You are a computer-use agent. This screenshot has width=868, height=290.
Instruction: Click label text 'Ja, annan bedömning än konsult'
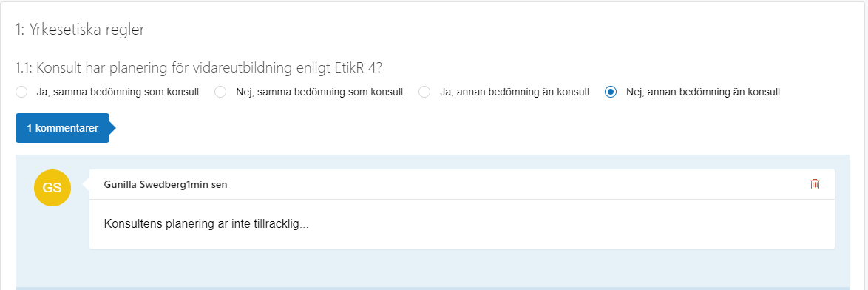point(515,92)
